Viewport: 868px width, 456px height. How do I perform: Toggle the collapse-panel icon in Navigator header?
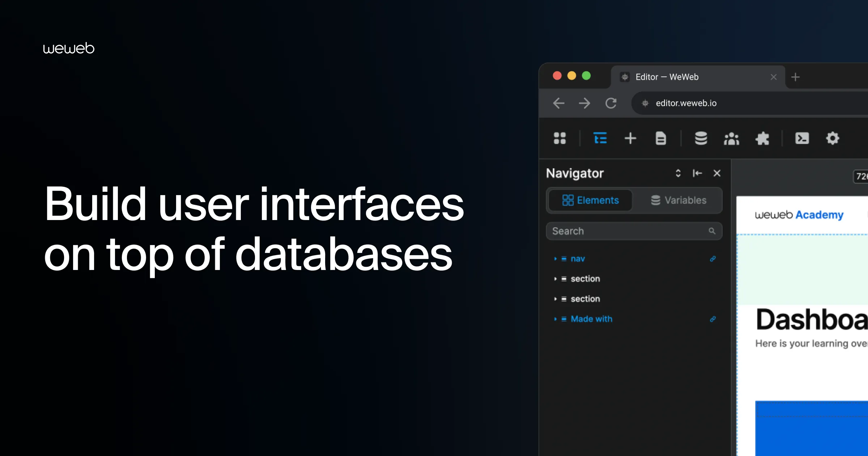697,173
